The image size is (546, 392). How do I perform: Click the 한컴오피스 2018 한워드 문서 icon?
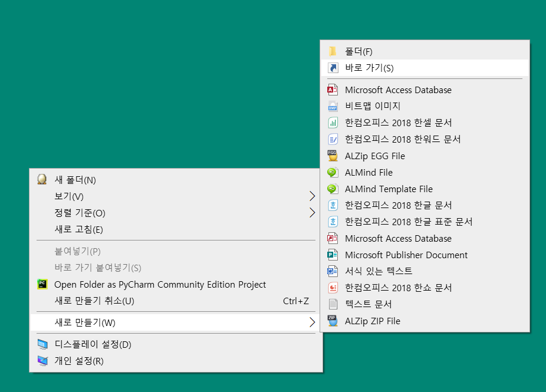(333, 139)
